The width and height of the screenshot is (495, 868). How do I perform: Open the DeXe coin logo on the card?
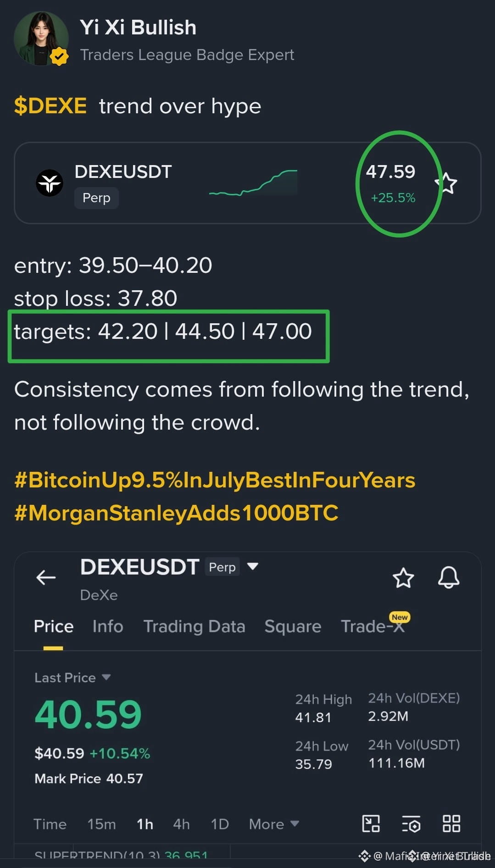pyautogui.click(x=50, y=183)
